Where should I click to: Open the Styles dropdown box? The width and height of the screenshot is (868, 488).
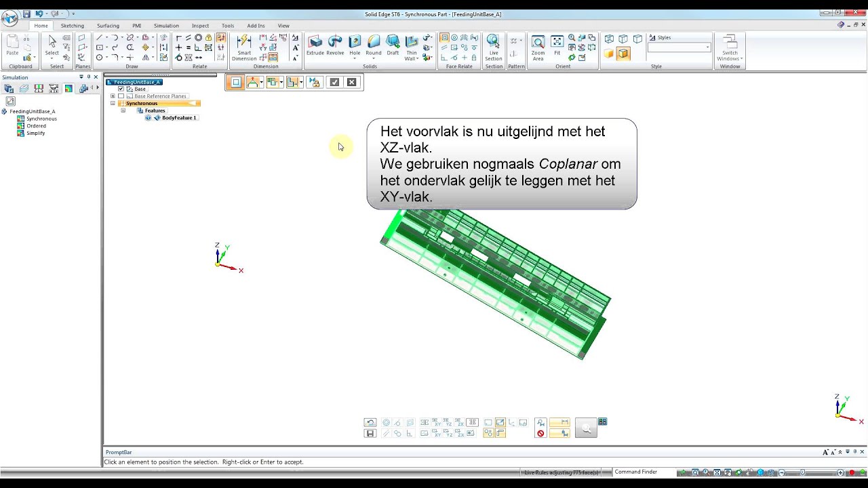pos(679,47)
